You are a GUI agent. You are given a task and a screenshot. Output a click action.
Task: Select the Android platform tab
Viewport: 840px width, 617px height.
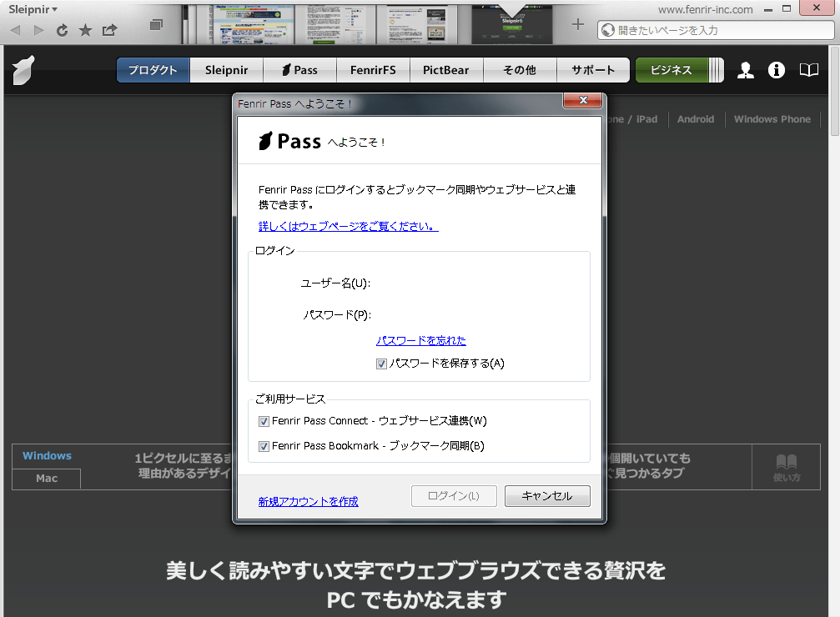(696, 119)
